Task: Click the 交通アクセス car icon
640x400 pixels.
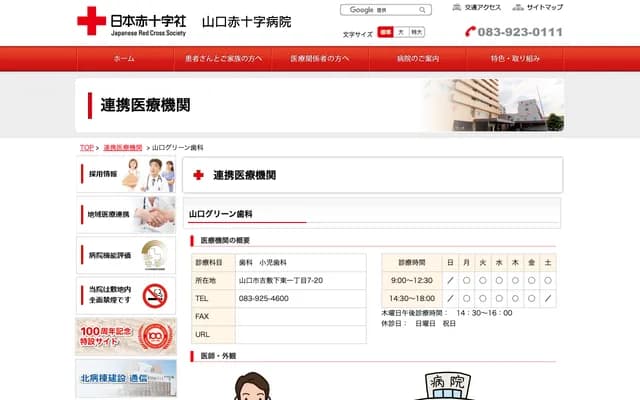Action: 457,7
